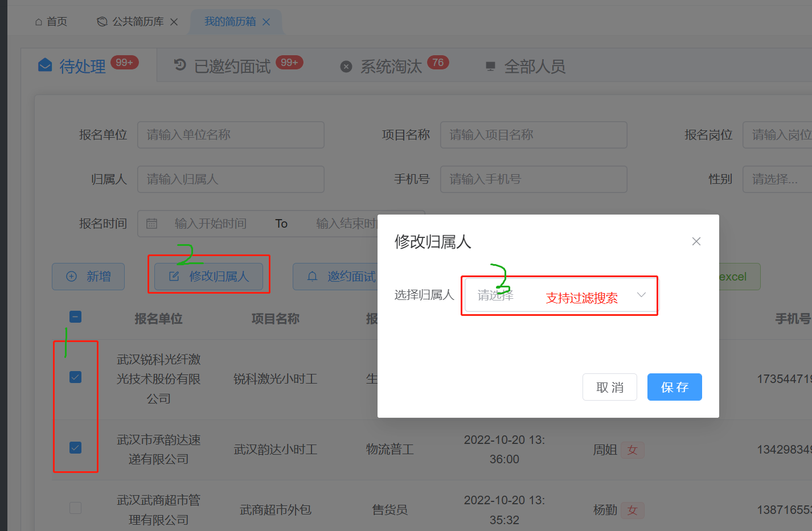Focus the 手机号 input field
Image resolution: width=812 pixels, height=531 pixels.
click(534, 179)
